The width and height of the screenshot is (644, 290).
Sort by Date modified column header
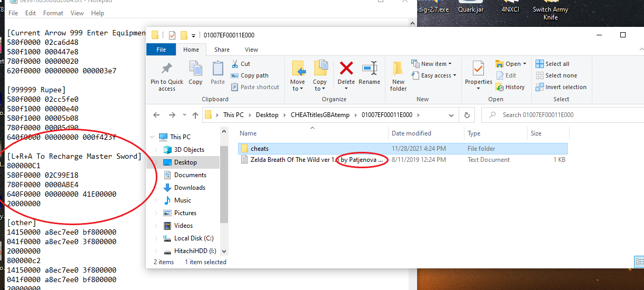click(x=426, y=133)
